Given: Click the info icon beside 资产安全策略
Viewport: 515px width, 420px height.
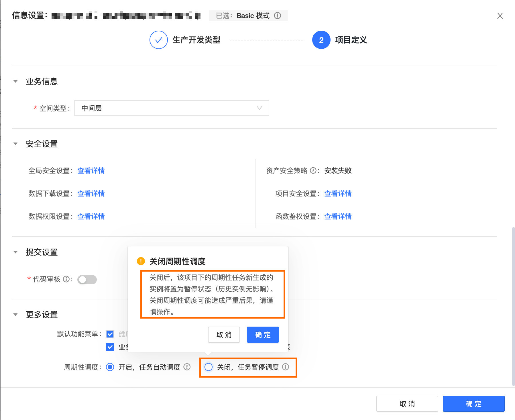Looking at the screenshot, I should click(313, 171).
